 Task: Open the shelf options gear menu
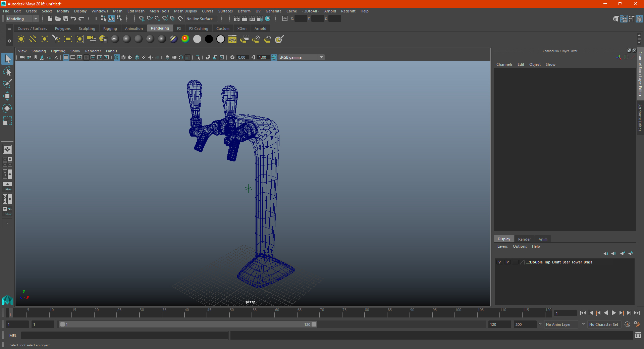tap(9, 41)
